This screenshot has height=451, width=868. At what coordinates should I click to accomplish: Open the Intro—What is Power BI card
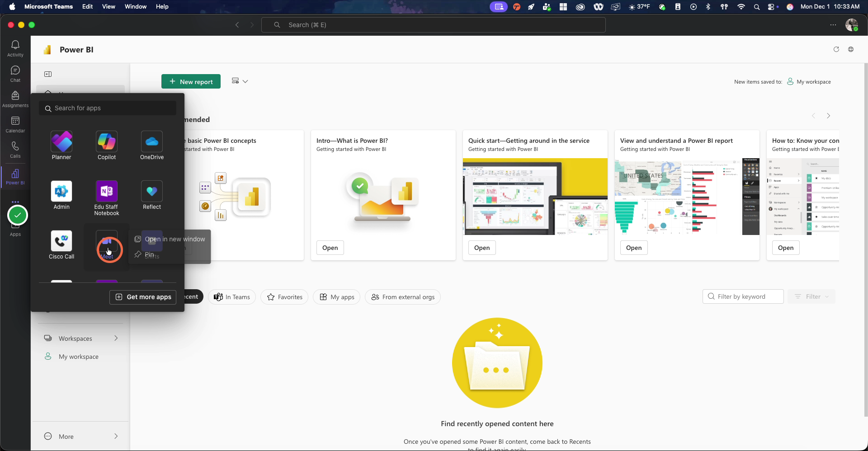[330, 248]
